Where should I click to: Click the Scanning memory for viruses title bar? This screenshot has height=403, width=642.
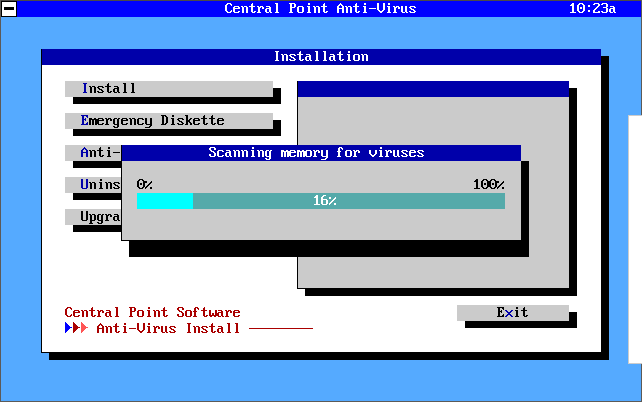pyautogui.click(x=320, y=153)
